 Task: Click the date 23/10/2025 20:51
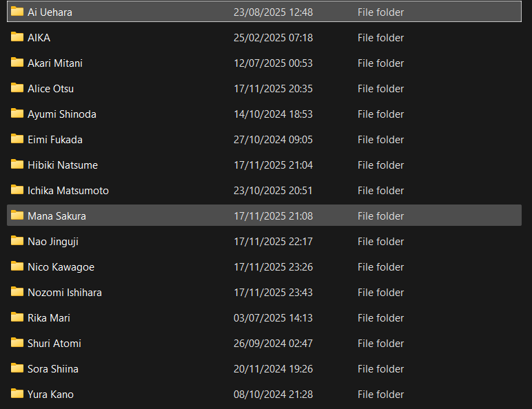click(273, 190)
